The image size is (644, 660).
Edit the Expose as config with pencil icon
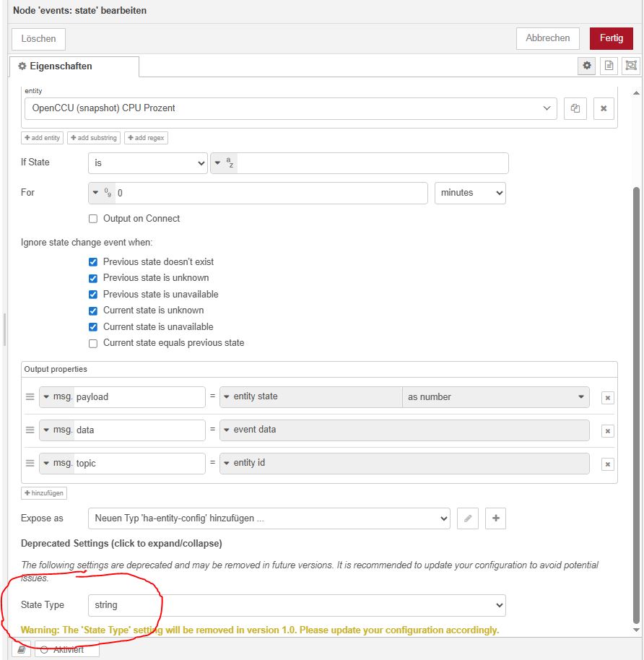[x=468, y=518]
